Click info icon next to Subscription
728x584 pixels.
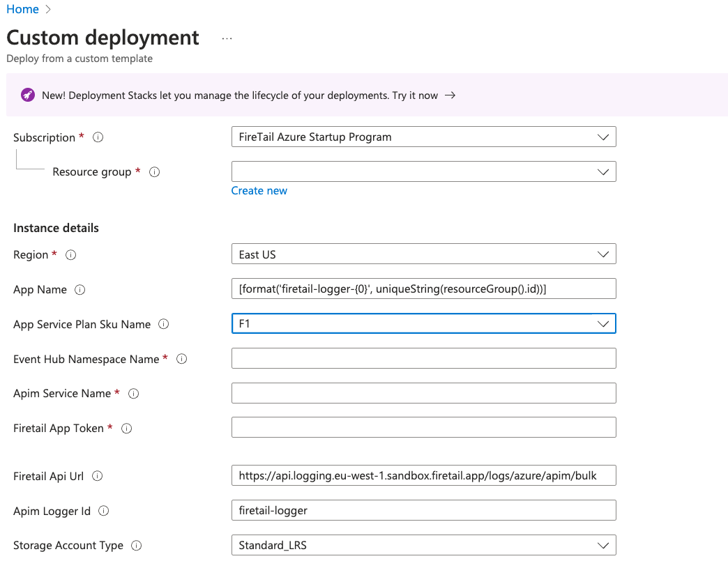[98, 137]
